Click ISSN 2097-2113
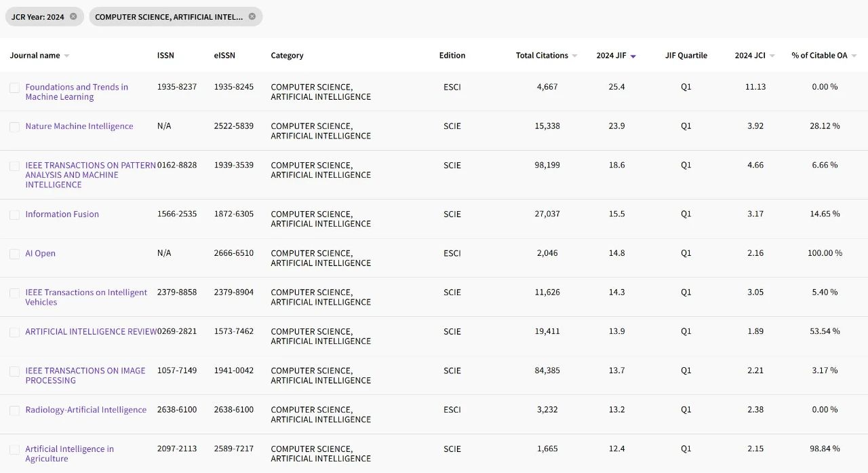868x473 pixels. (177, 449)
